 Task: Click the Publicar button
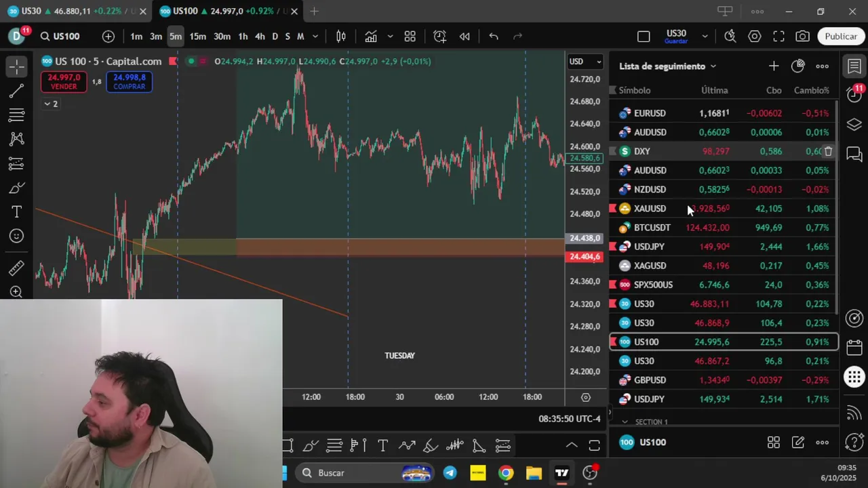click(841, 37)
